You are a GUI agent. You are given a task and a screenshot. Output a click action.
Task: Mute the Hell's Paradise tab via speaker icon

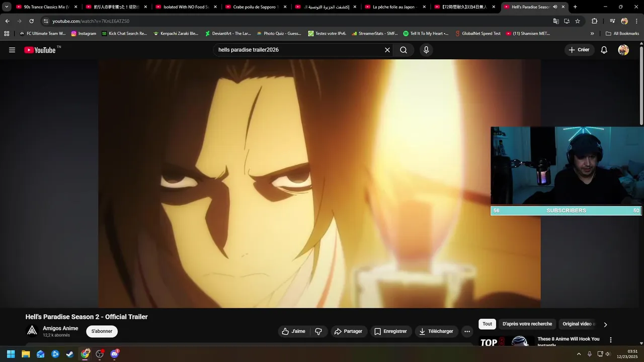tap(555, 7)
